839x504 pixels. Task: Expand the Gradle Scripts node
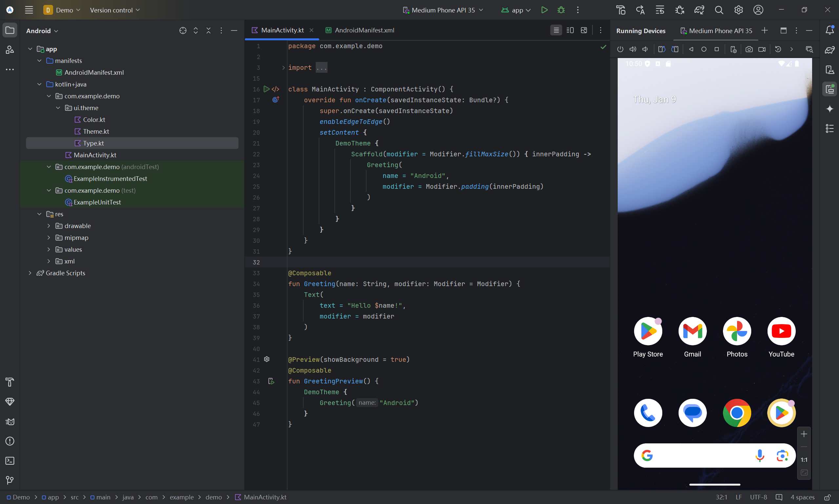(x=30, y=273)
